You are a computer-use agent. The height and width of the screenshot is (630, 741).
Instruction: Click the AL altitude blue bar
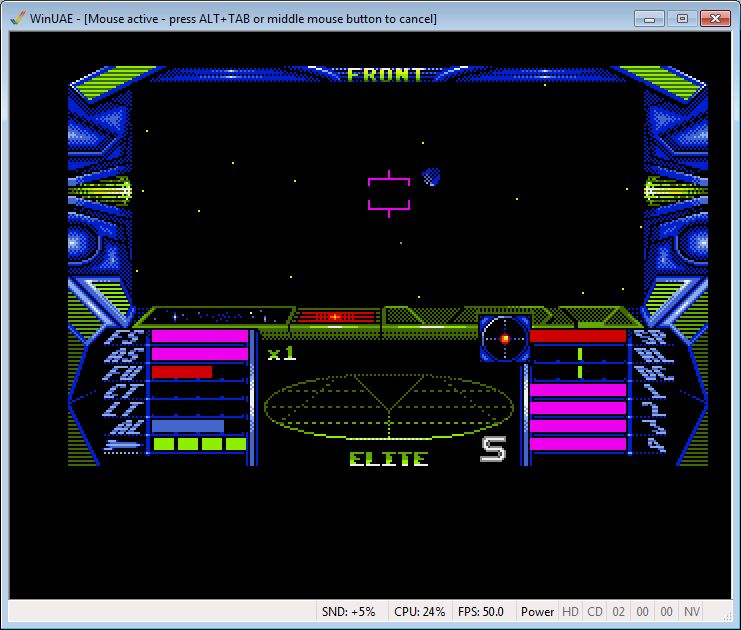click(188, 426)
